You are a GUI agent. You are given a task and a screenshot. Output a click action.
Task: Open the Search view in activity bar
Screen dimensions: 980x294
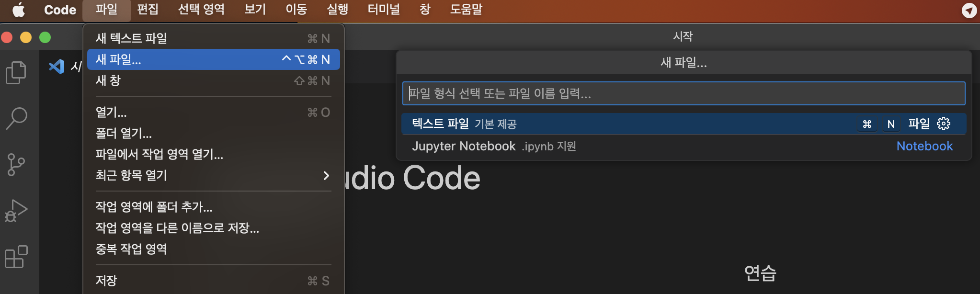16,118
